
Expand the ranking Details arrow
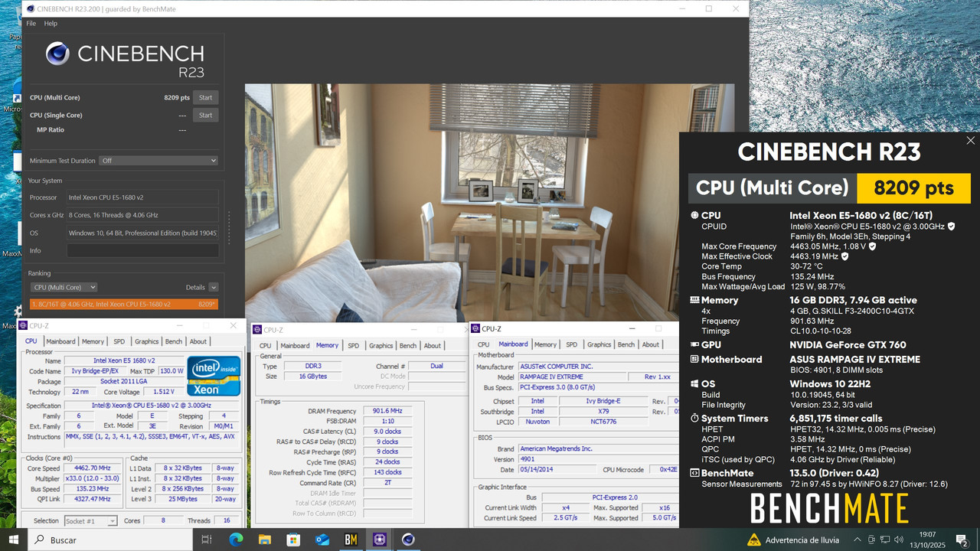pos(213,287)
